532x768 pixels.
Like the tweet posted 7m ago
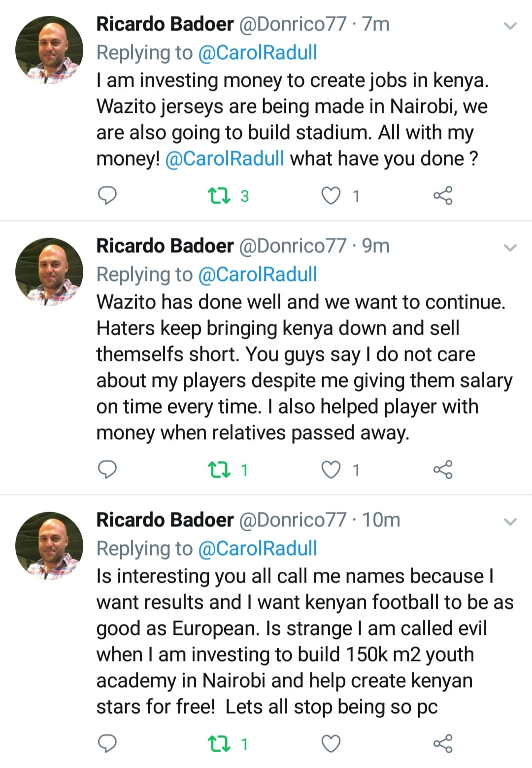pos(331,196)
